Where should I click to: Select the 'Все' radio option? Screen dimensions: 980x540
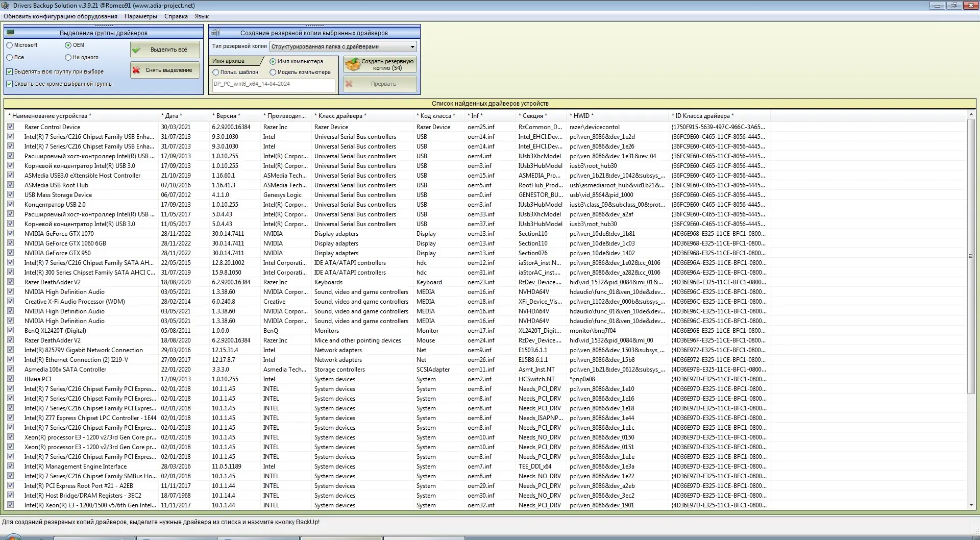[x=9, y=57]
